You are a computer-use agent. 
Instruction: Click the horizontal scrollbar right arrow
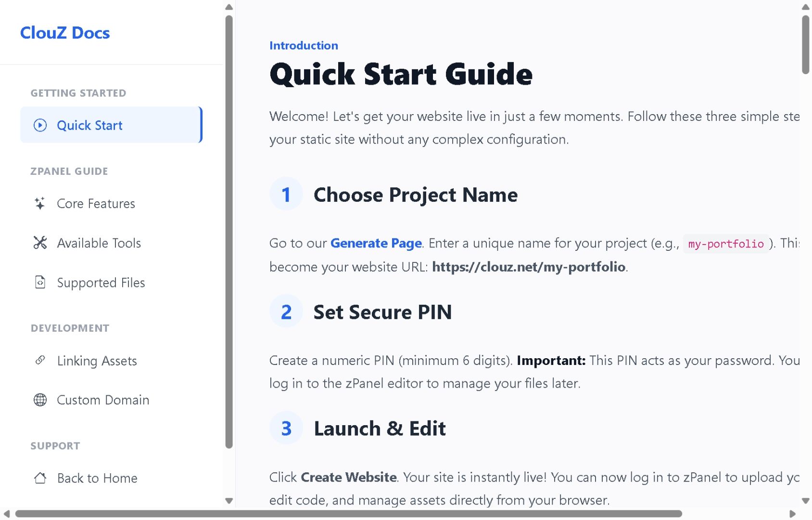coord(792,514)
